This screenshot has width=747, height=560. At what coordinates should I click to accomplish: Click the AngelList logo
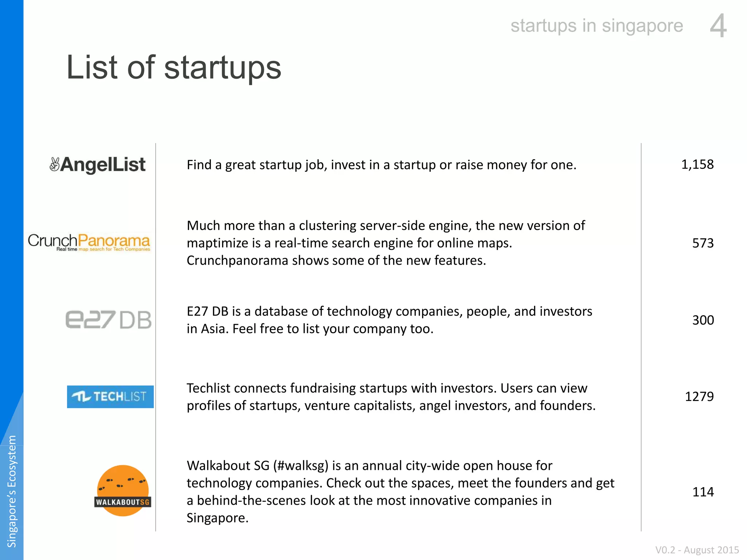coord(97,164)
